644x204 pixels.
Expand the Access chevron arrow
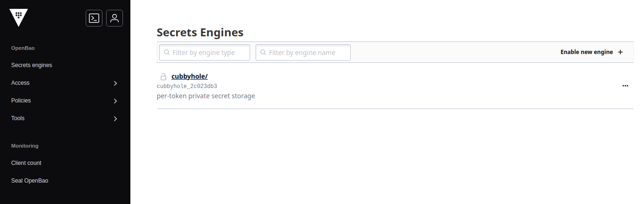pos(115,83)
